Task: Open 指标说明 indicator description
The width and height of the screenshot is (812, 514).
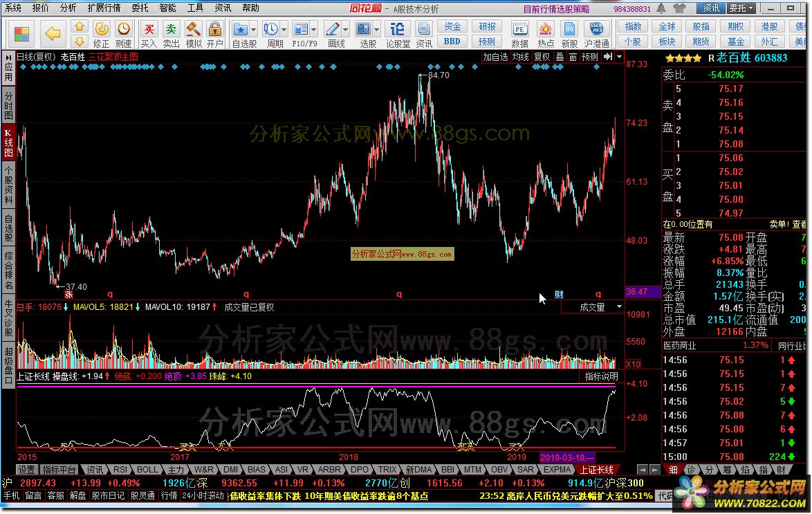Action: (601, 377)
